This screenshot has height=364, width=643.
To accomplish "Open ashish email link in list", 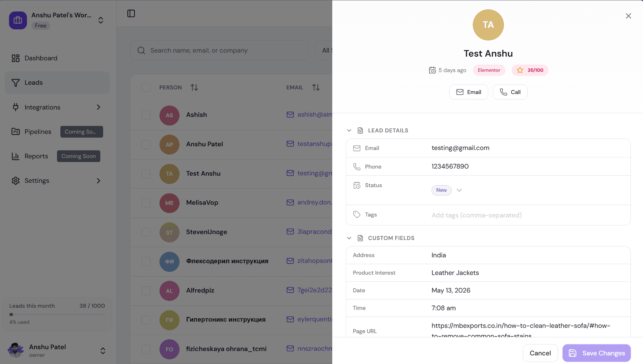I will pos(314,115).
